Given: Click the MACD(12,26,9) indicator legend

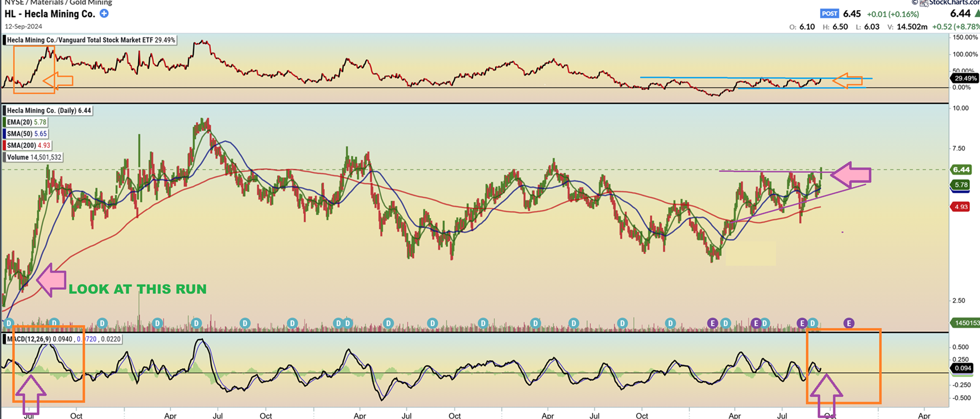Looking at the screenshot, I should 62,339.
